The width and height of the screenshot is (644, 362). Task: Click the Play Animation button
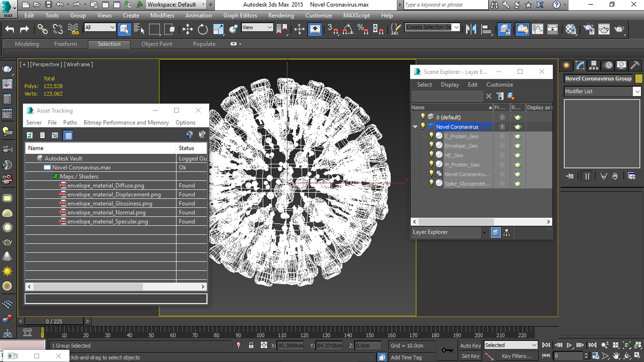[x=569, y=345]
